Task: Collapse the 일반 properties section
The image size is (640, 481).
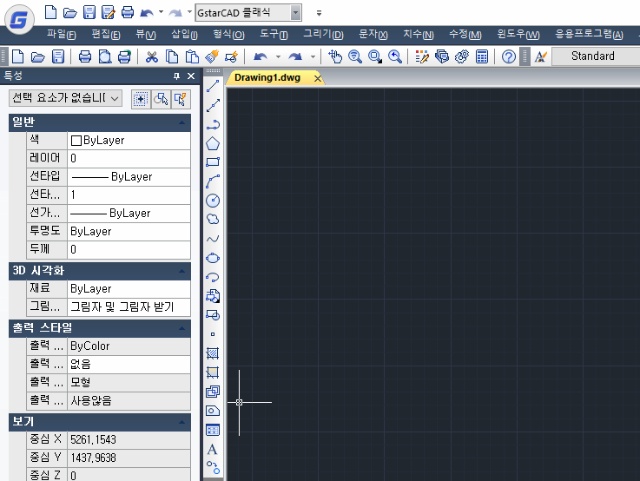Action: [x=181, y=122]
